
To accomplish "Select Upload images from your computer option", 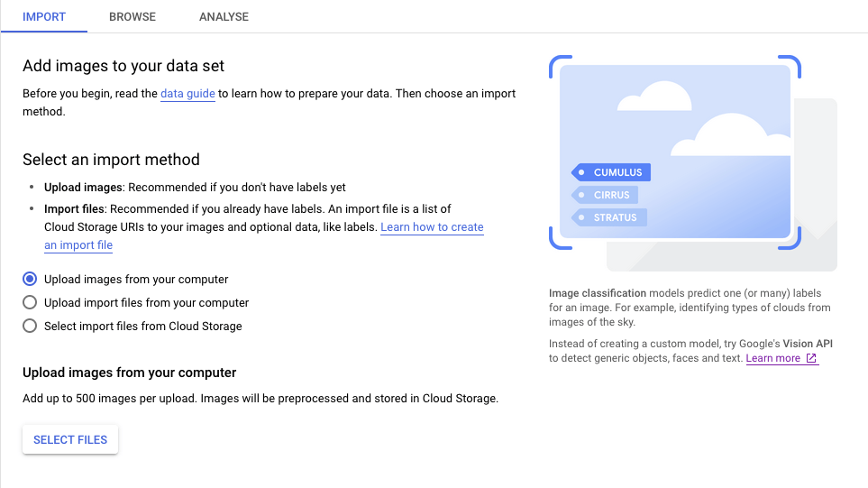I will coord(31,280).
